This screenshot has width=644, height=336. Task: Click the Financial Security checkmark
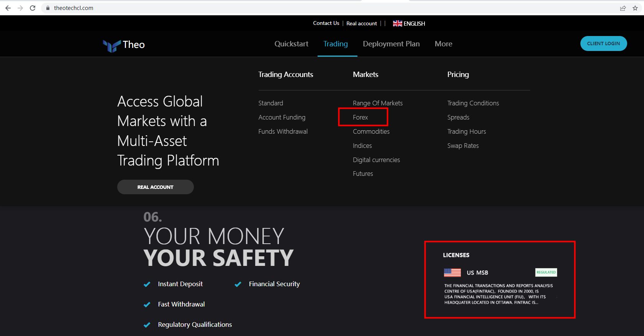[x=238, y=284]
